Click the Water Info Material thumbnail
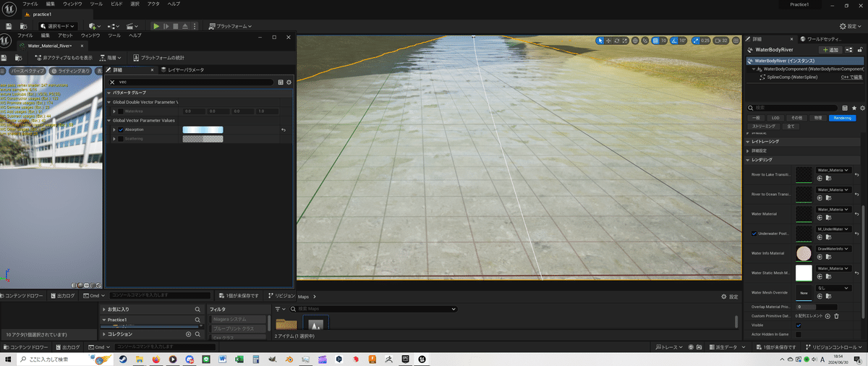868x366 pixels. (804, 253)
